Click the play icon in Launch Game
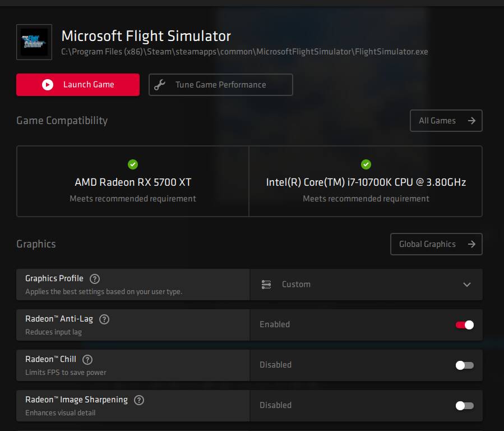504x431 pixels. coord(48,85)
